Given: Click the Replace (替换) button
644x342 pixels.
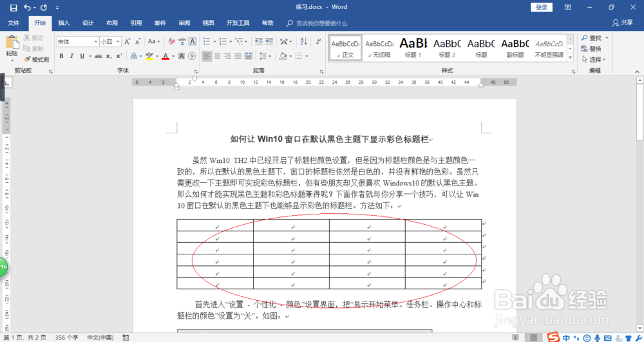Looking at the screenshot, I should coord(591,49).
